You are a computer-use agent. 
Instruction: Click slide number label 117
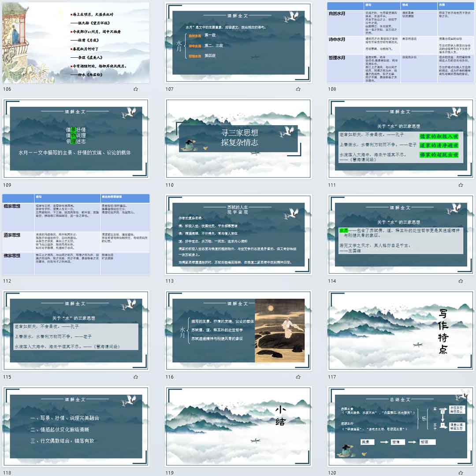click(x=332, y=377)
